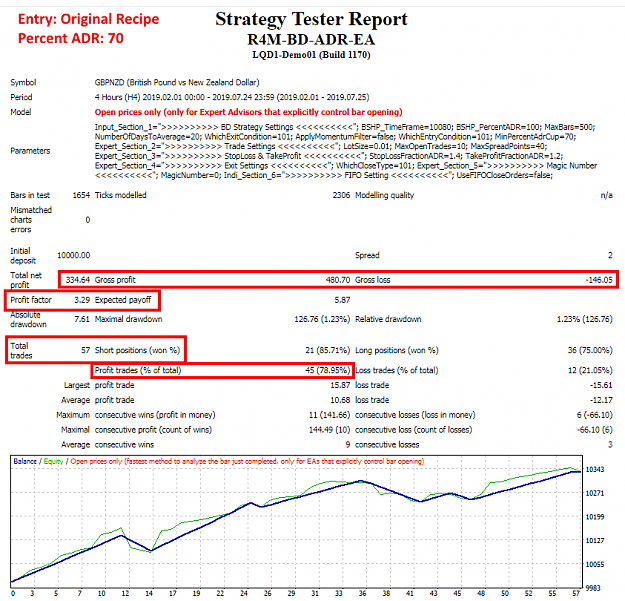Select the Long positions value 36 (75.00%)
Screen dimensions: 625x601
(x=590, y=350)
